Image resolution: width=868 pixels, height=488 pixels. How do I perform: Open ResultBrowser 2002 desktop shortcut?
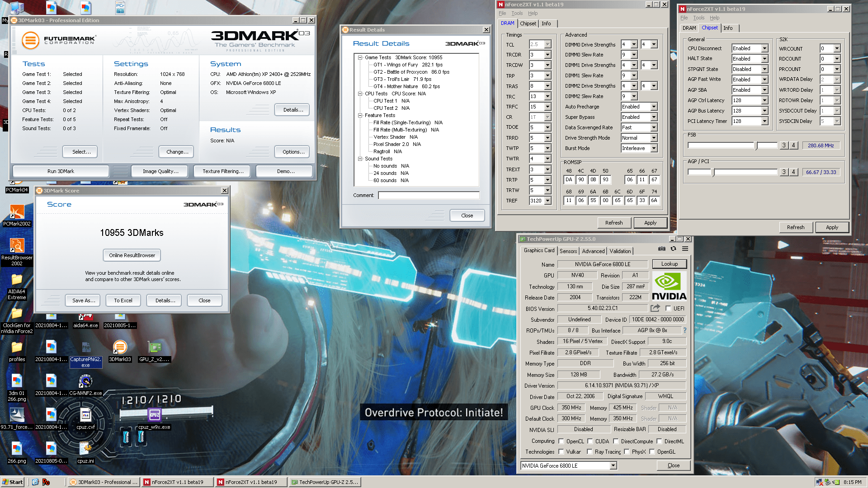point(17,252)
